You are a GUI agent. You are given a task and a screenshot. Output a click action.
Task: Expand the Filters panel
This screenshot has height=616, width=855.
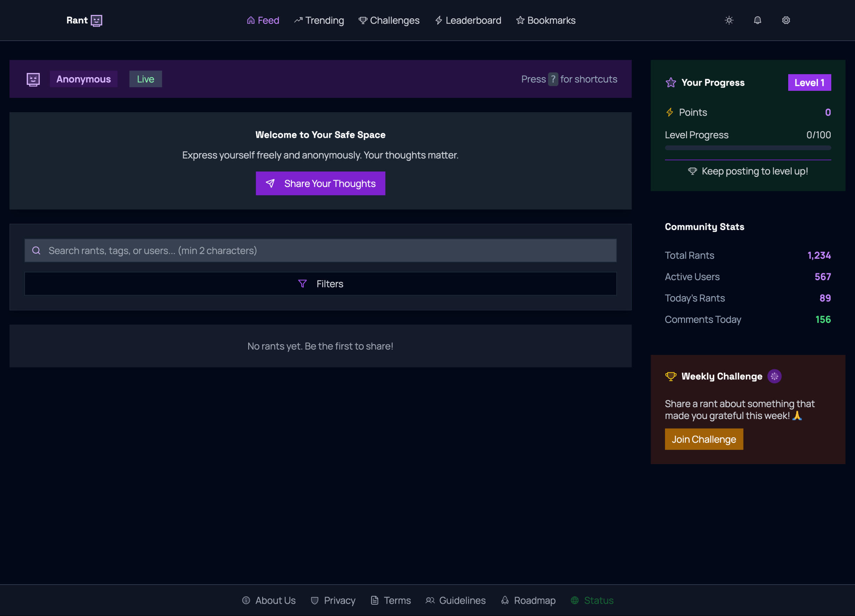tap(320, 284)
